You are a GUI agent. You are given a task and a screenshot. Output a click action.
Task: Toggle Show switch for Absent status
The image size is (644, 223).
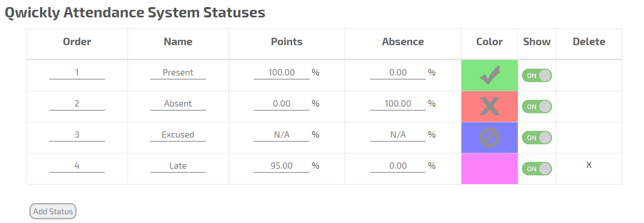click(537, 107)
